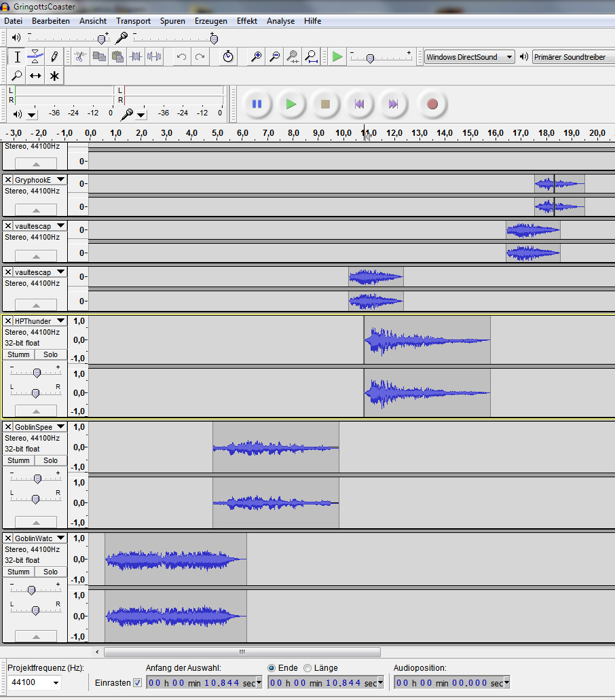Screen dimensions: 615x700
Task: Select the Envelope tool in the toolbar
Action: [x=35, y=57]
